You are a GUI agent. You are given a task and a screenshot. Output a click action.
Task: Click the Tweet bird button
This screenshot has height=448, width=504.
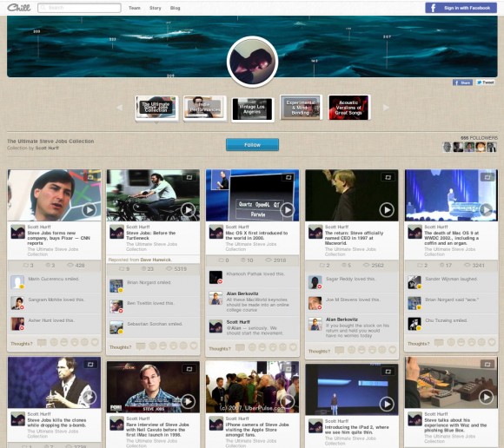point(486,82)
